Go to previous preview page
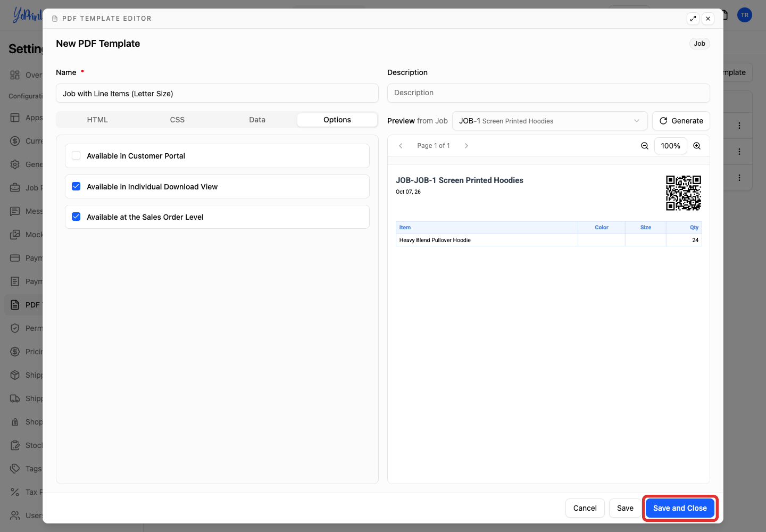 [401, 146]
